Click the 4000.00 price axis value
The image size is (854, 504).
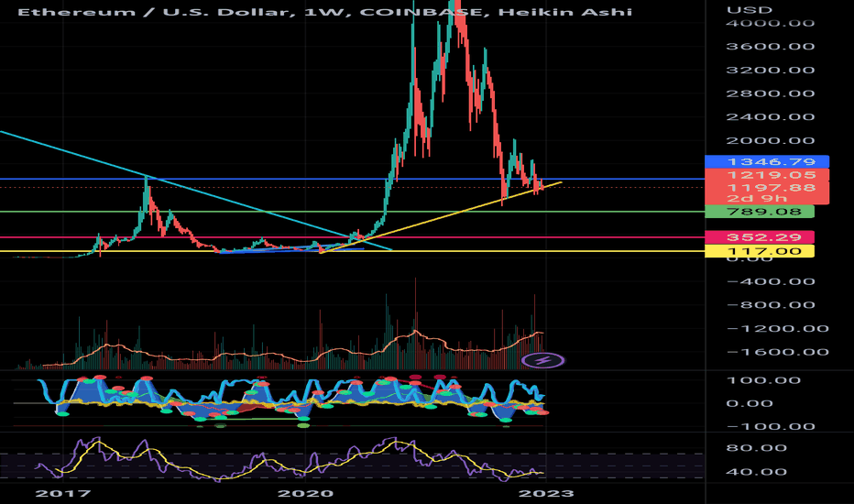(770, 23)
